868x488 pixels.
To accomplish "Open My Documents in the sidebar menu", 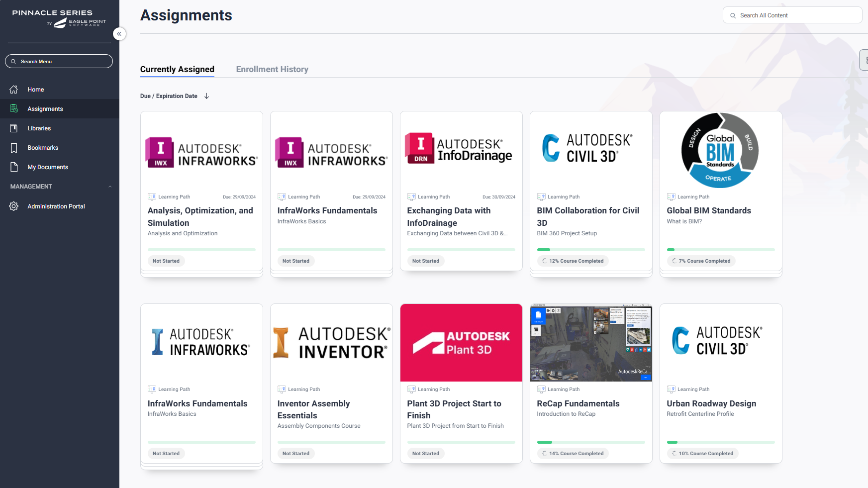I will tap(48, 167).
